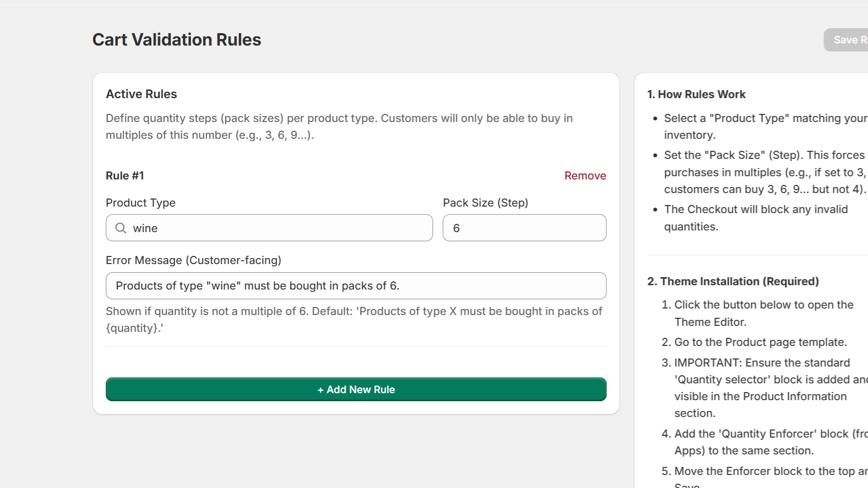This screenshot has height=488, width=868.
Task: Click the 'How Rules Work' heading
Action: click(697, 94)
